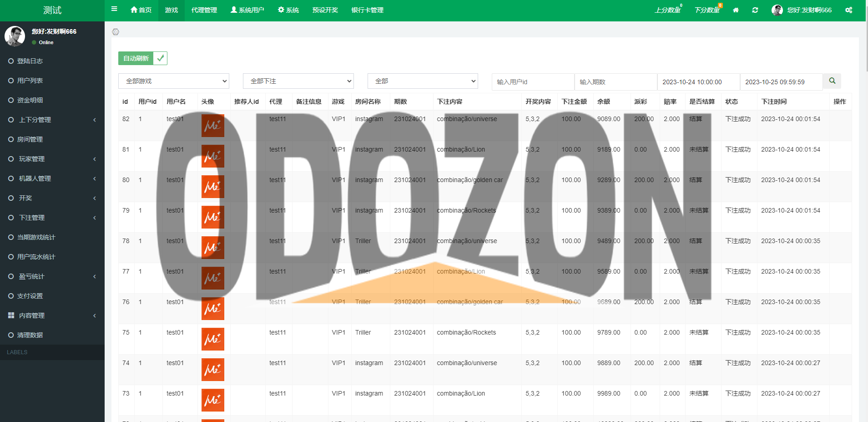Viewport: 868px width, 422px height.
Task: Expand 机器人管理 sidebar submenu
Action: (52, 178)
